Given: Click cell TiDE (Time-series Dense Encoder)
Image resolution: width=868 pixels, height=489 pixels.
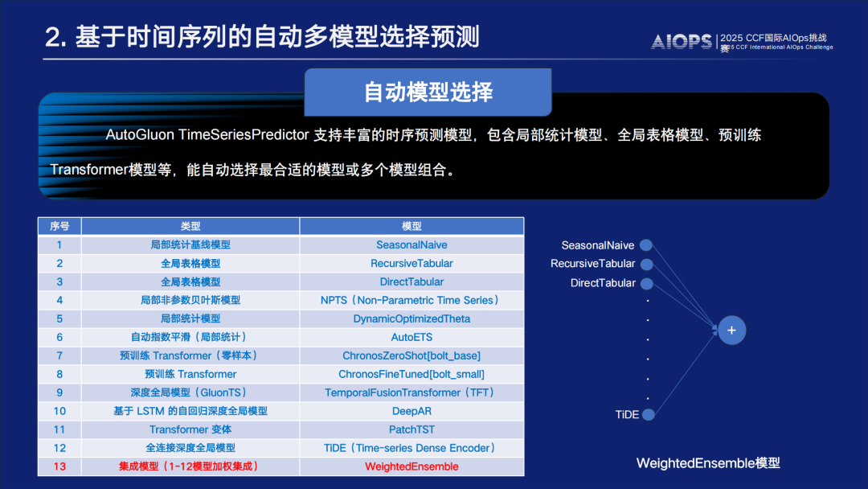Looking at the screenshot, I should (x=411, y=448).
